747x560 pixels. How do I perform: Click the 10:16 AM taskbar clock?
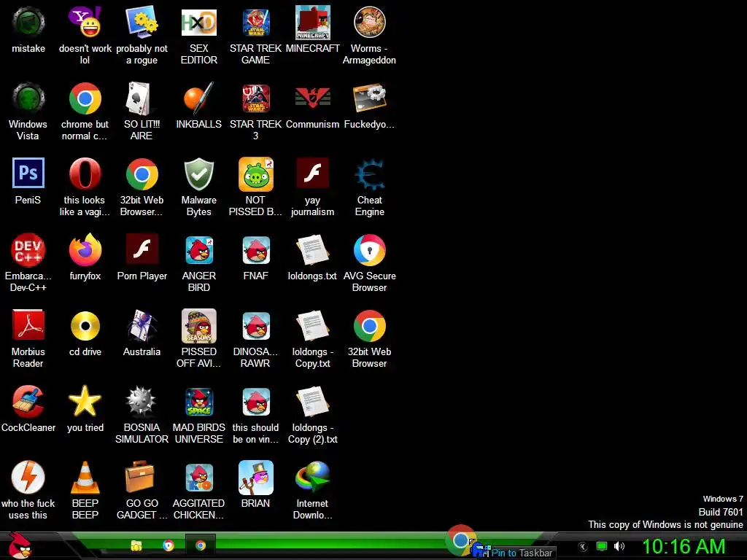(x=684, y=546)
